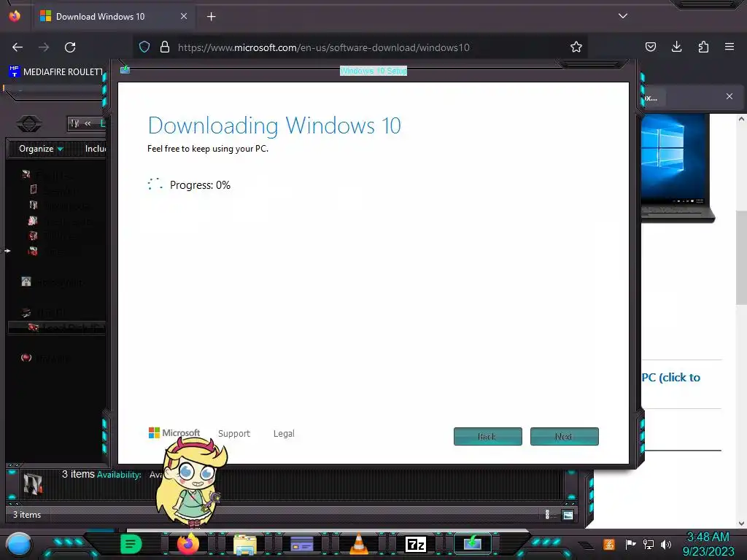
Task: Select Homegroup house icon in Explorer tree
Action: [26, 281]
